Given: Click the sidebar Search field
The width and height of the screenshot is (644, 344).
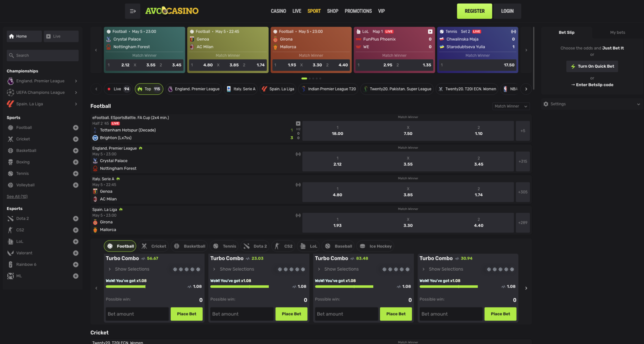Looking at the screenshot, I should click(43, 56).
